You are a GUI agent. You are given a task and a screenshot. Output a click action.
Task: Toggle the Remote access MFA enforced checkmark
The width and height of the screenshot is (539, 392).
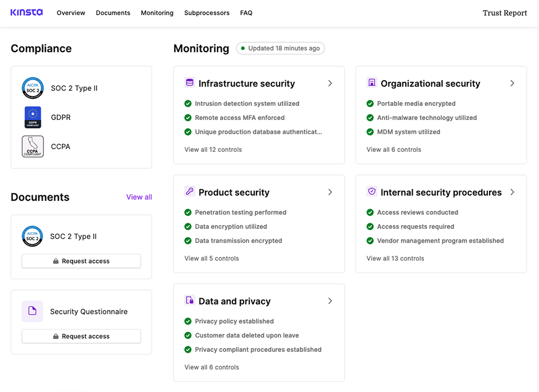click(x=188, y=118)
